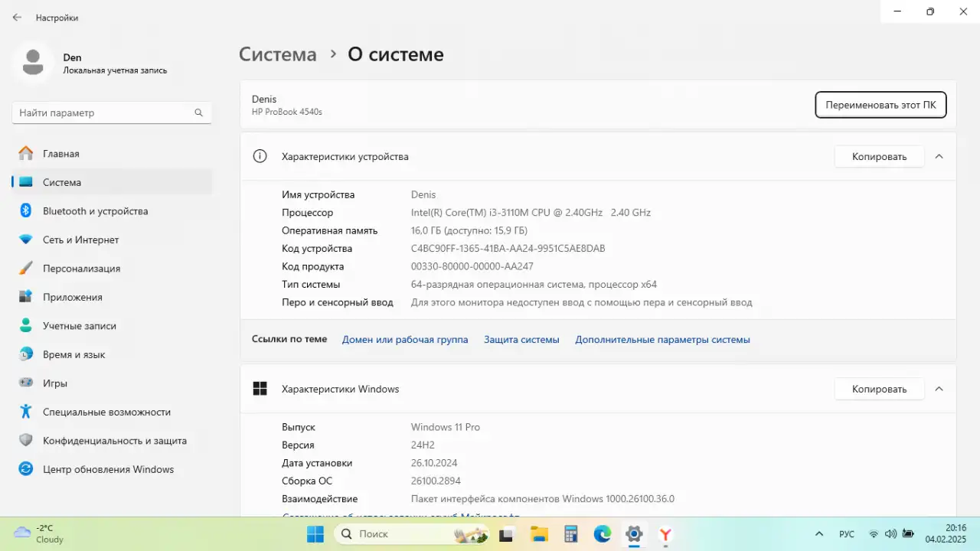
Task: Click the install date 26.10.2024
Action: [434, 463]
